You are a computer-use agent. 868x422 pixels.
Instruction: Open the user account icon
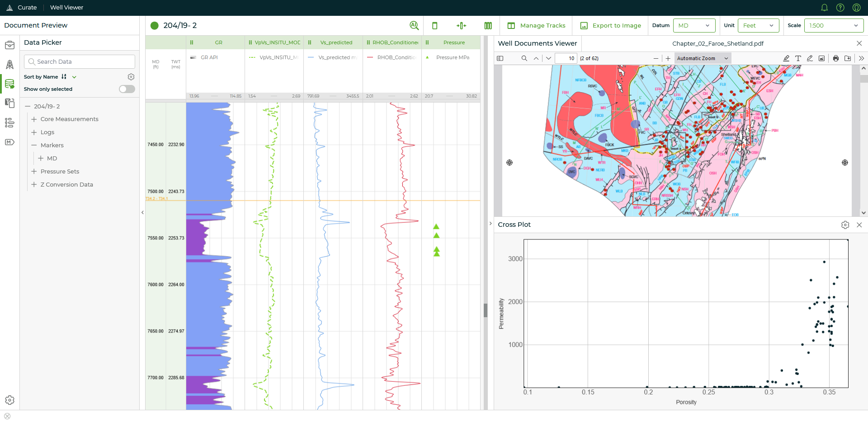point(856,8)
